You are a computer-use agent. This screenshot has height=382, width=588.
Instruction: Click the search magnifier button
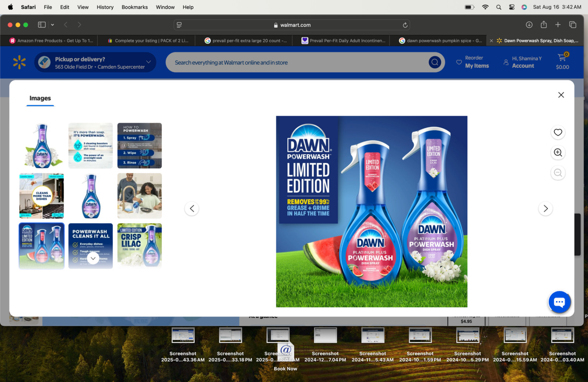point(435,62)
